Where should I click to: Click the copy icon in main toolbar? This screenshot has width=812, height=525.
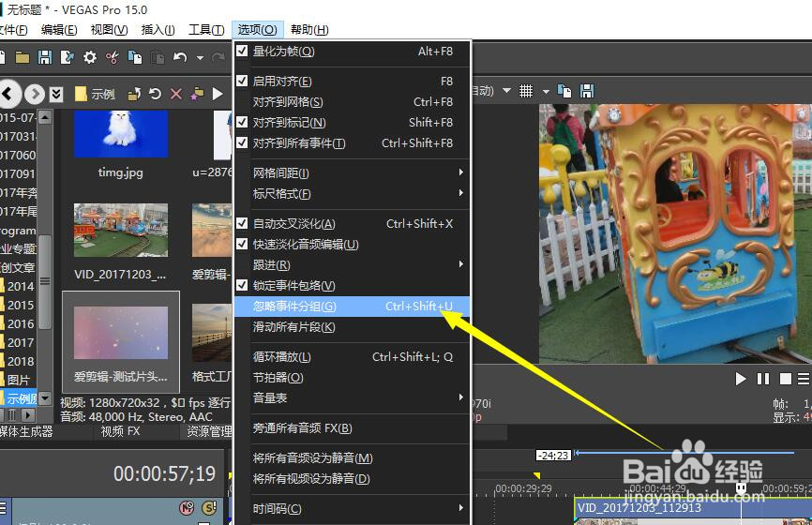point(135,57)
